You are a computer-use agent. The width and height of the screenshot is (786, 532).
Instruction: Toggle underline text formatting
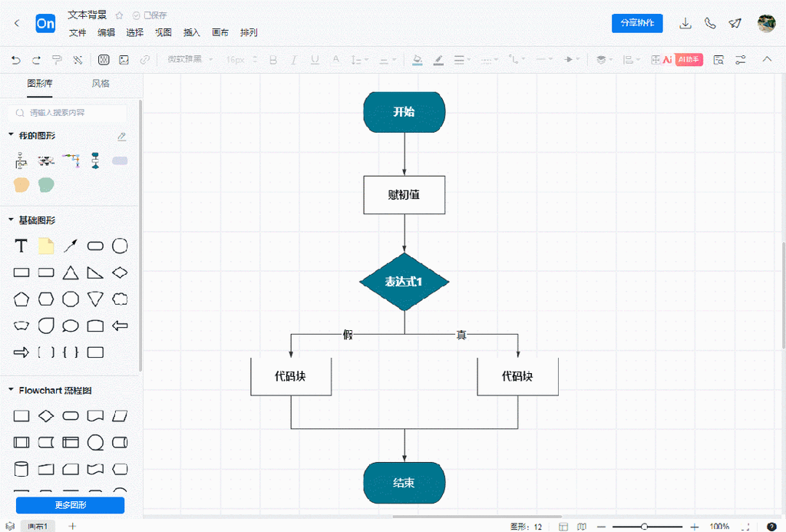coord(315,60)
